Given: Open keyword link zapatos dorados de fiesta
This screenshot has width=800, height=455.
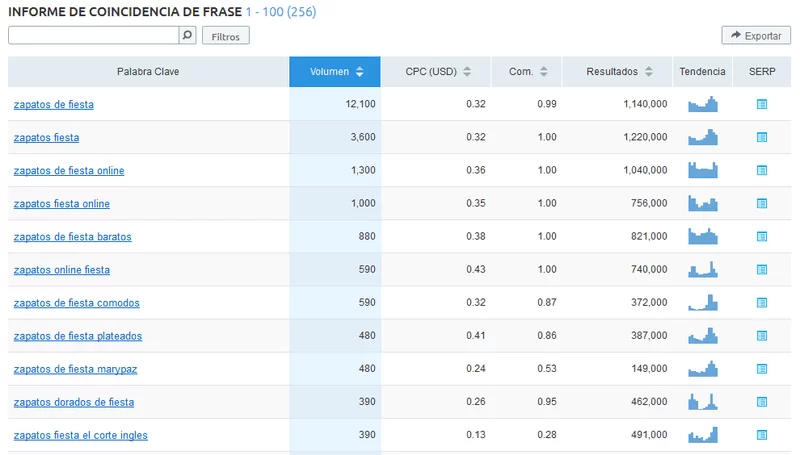Looking at the screenshot, I should click(x=74, y=402).
